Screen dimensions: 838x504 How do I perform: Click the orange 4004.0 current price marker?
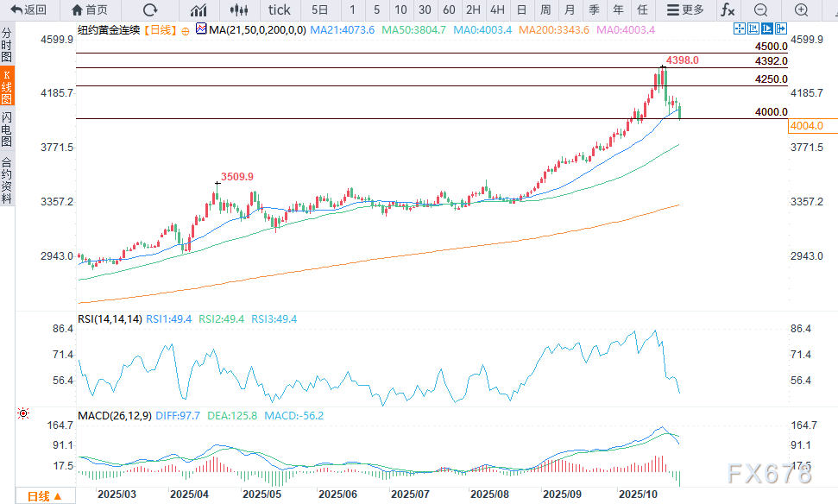pyautogui.click(x=807, y=126)
